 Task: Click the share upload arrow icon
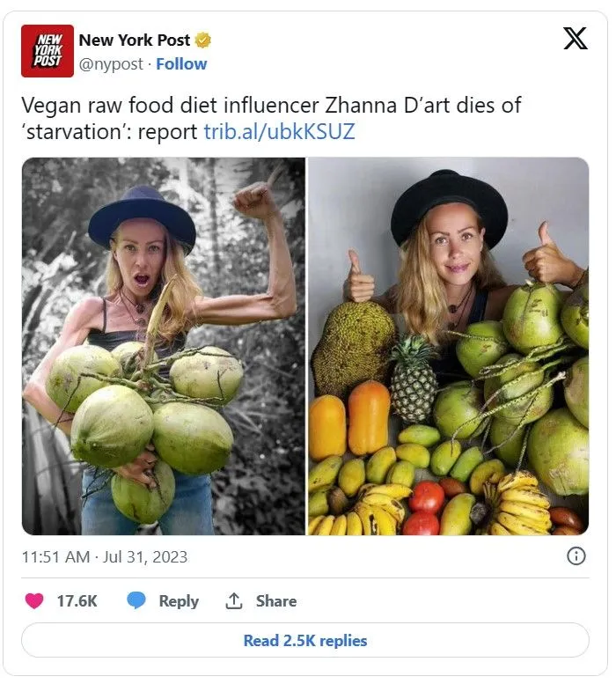234,601
